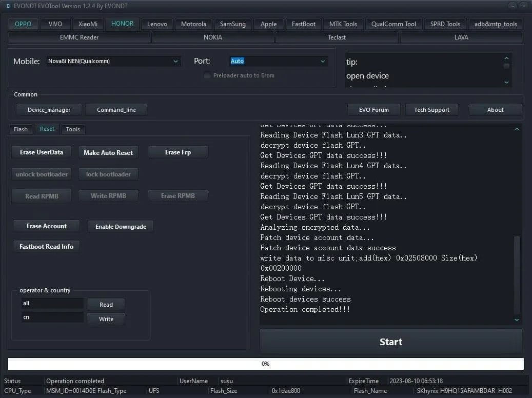Click the log panel vertical scrollbar

[x=517, y=275]
